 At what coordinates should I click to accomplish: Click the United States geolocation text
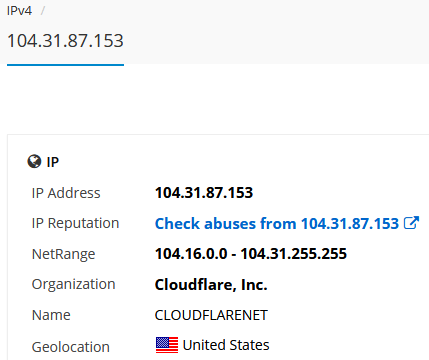[x=226, y=345]
